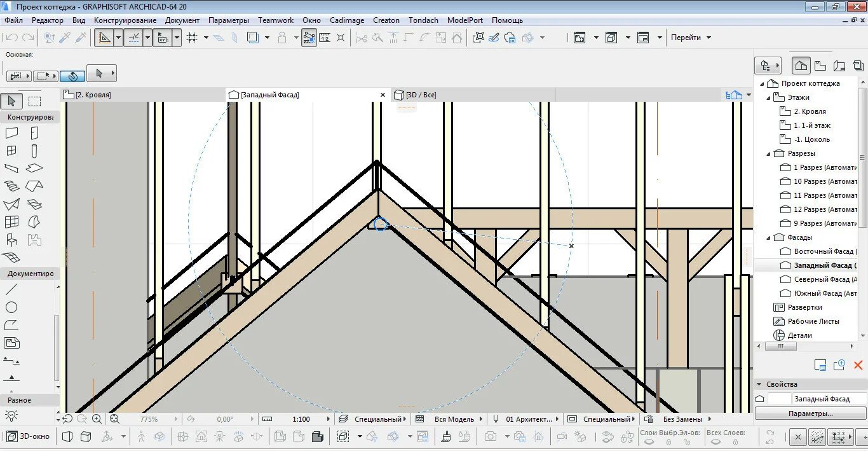Toggle the Snap Guides button
This screenshot has width=868, height=451.
(133, 38)
